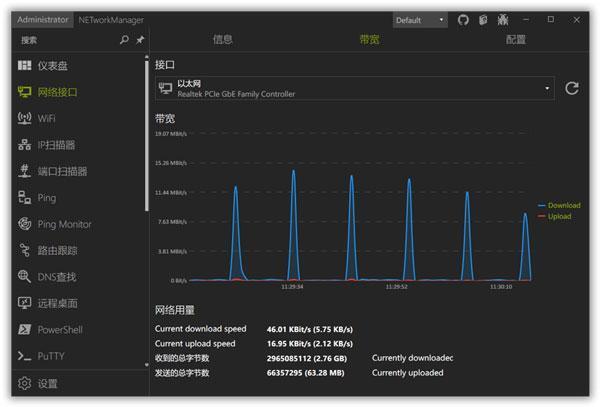Open the 仪表盘 menu entry

point(78,65)
